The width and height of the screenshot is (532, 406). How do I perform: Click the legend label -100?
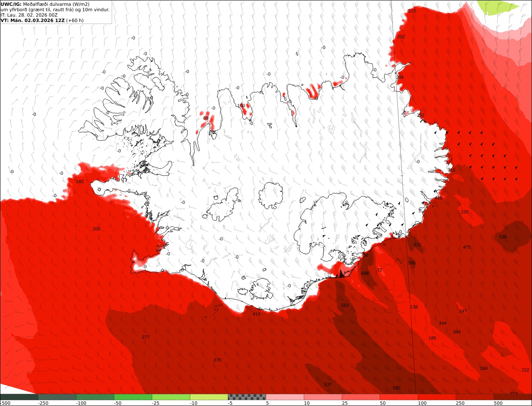click(81, 403)
